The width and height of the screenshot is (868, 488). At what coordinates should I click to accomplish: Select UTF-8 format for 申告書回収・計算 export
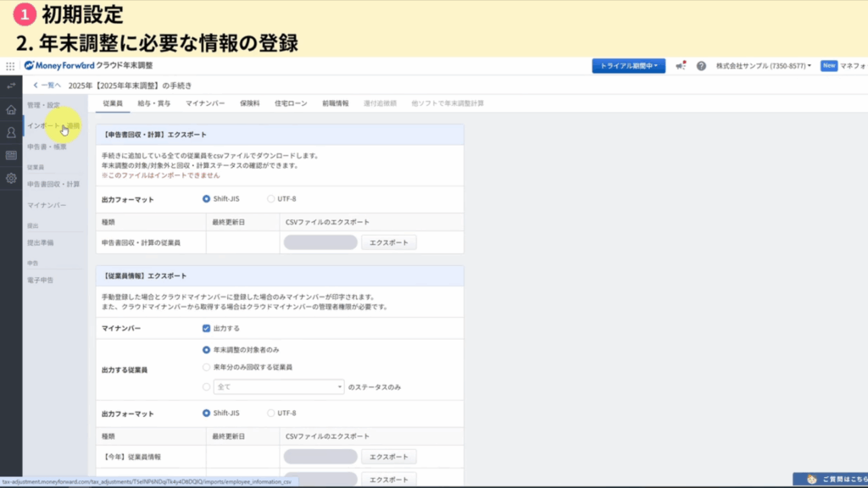(x=271, y=199)
